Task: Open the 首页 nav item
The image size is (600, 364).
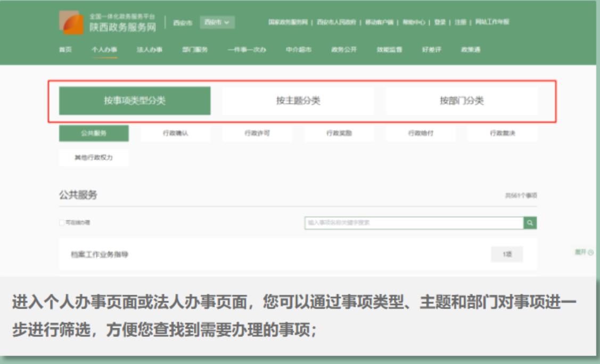Action: pyautogui.click(x=65, y=49)
